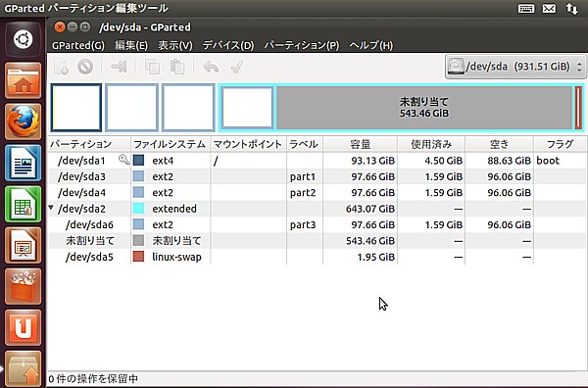Click the 643.07 GiB size value
Screen dimensions: 588x388
(x=370, y=209)
